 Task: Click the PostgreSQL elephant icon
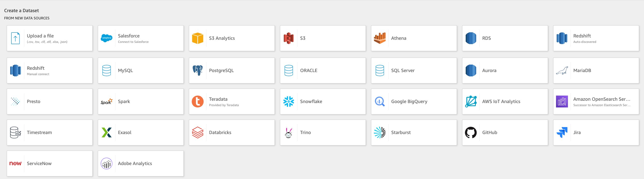(198, 71)
